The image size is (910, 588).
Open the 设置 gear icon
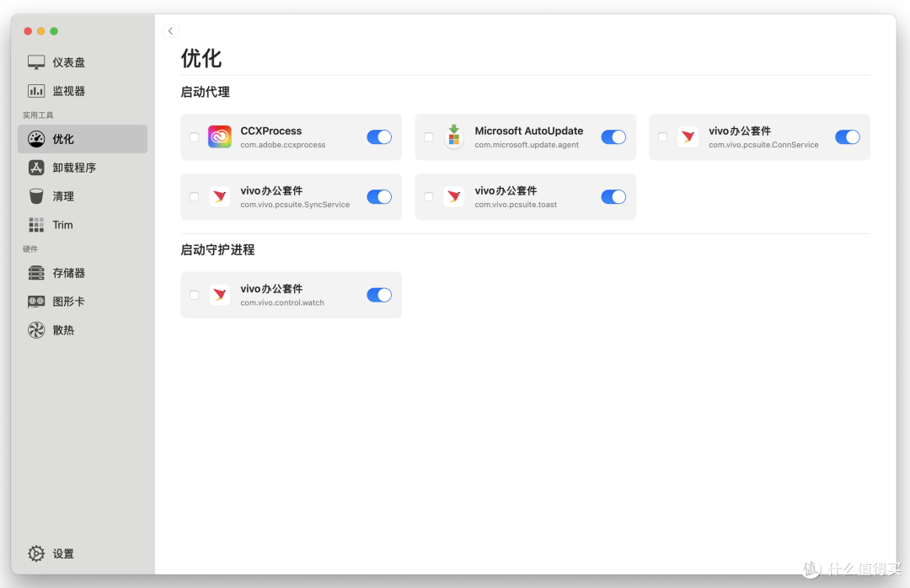pos(36,553)
